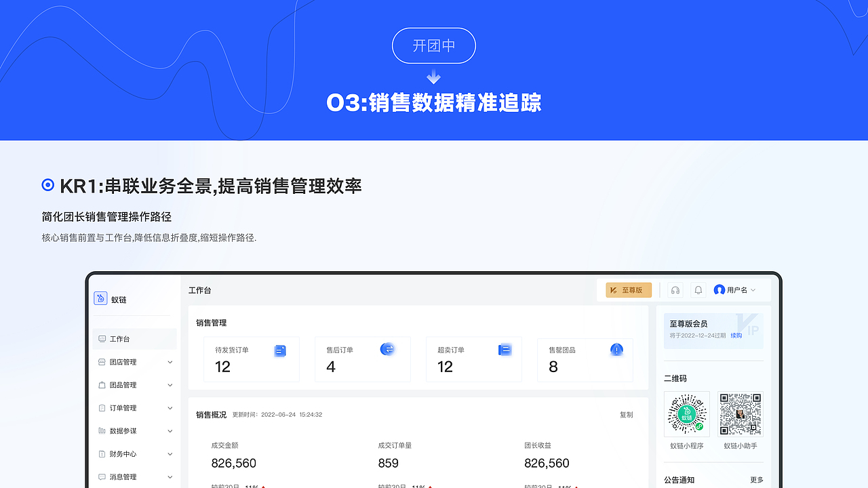Expand the 团品管理 menu chevron
This screenshot has height=488, width=868.
point(170,385)
